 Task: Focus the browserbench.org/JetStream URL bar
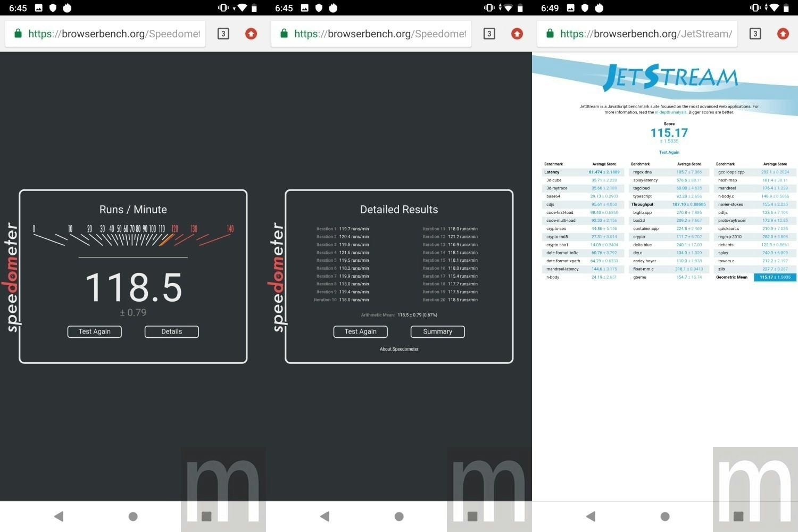click(x=637, y=34)
